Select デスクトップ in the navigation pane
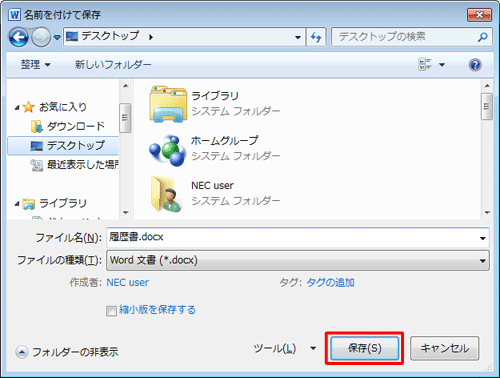 (x=63, y=146)
